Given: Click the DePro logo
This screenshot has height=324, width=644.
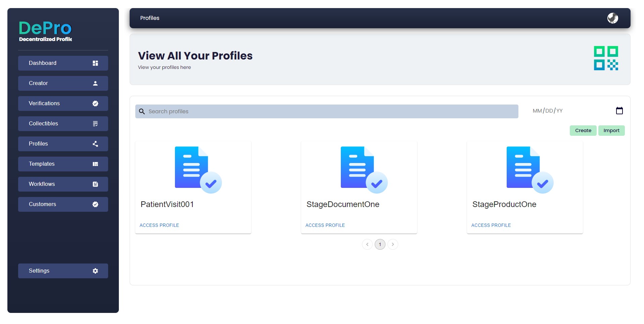Looking at the screenshot, I should click(x=45, y=31).
